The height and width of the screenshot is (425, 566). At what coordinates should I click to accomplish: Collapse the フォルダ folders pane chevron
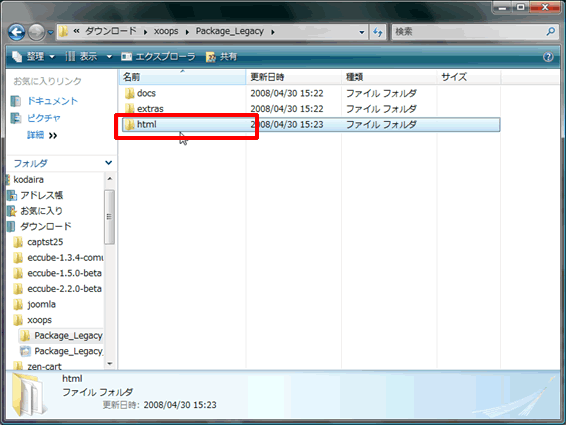[108, 163]
